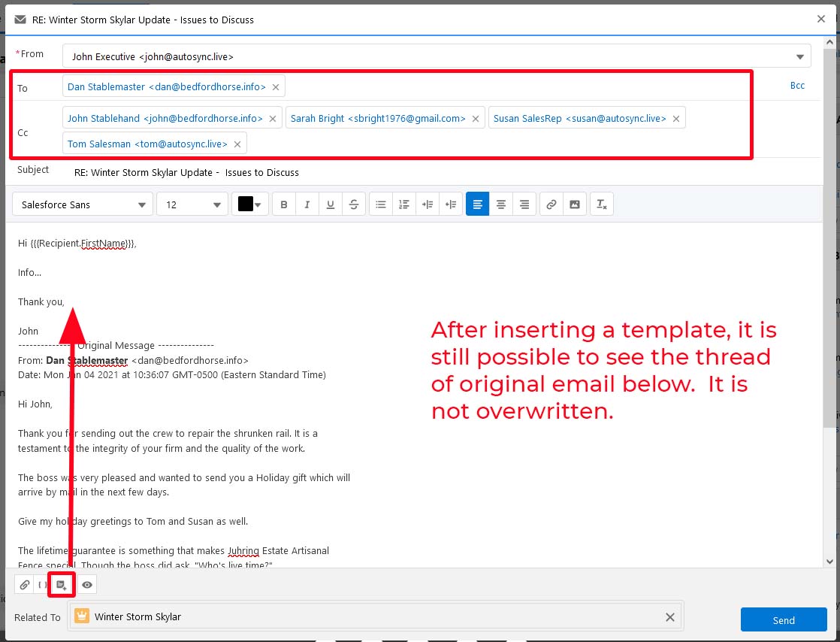Open the black text color picker
840x642 pixels.
pos(252,204)
